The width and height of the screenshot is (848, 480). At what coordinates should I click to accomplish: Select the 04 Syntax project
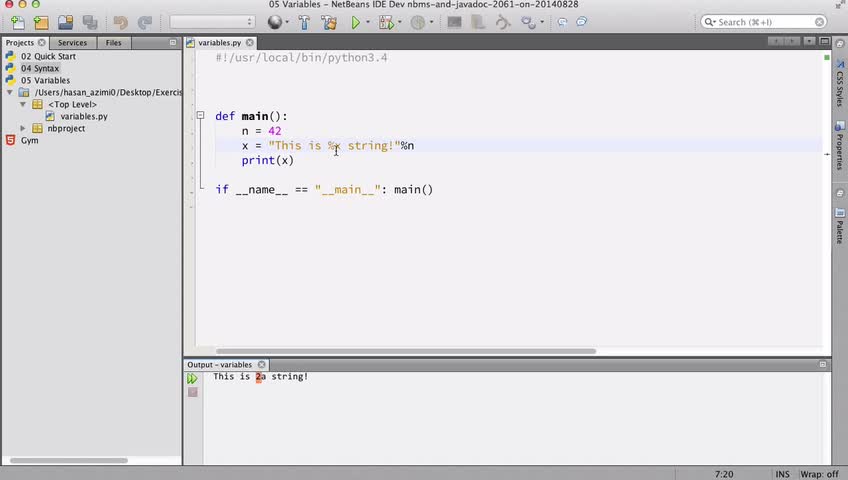point(40,68)
